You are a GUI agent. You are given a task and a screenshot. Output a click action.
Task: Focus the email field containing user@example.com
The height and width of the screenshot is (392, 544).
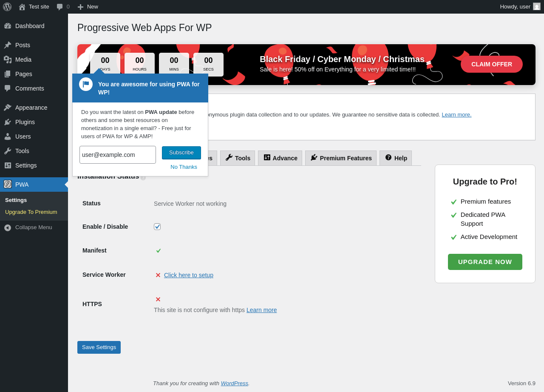click(x=118, y=155)
